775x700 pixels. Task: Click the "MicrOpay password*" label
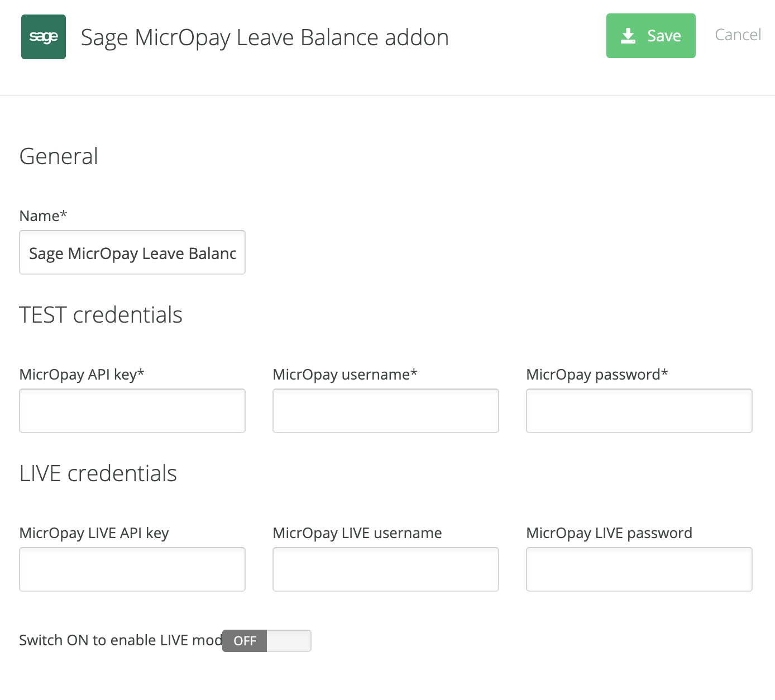597,374
